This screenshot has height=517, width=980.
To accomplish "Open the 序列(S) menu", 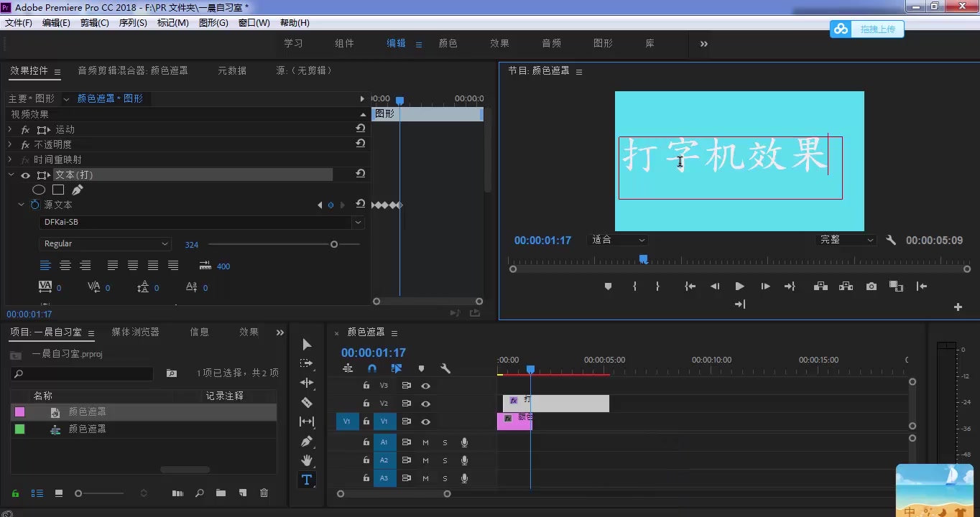I will pos(133,23).
